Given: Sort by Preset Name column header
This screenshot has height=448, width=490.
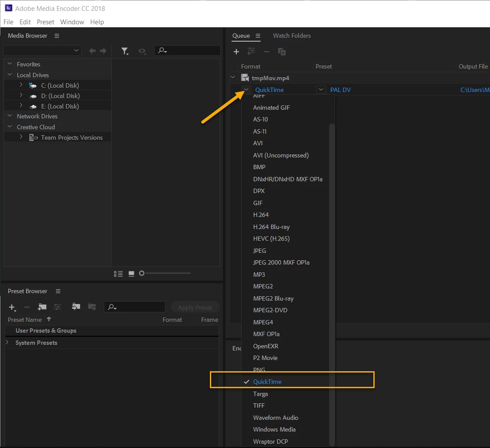Looking at the screenshot, I should click(x=25, y=320).
